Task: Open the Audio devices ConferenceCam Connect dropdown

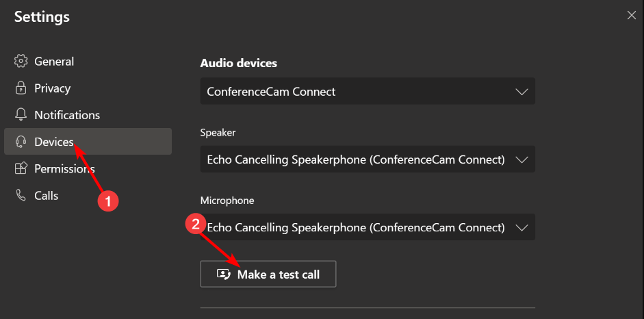Action: click(x=368, y=91)
